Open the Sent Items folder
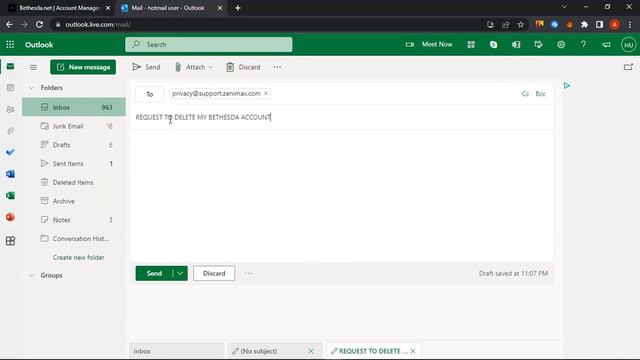 click(x=74, y=164)
